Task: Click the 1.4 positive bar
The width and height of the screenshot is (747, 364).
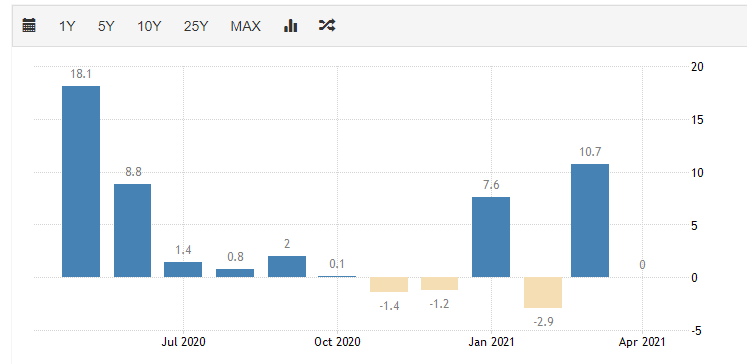Action: [x=183, y=269]
